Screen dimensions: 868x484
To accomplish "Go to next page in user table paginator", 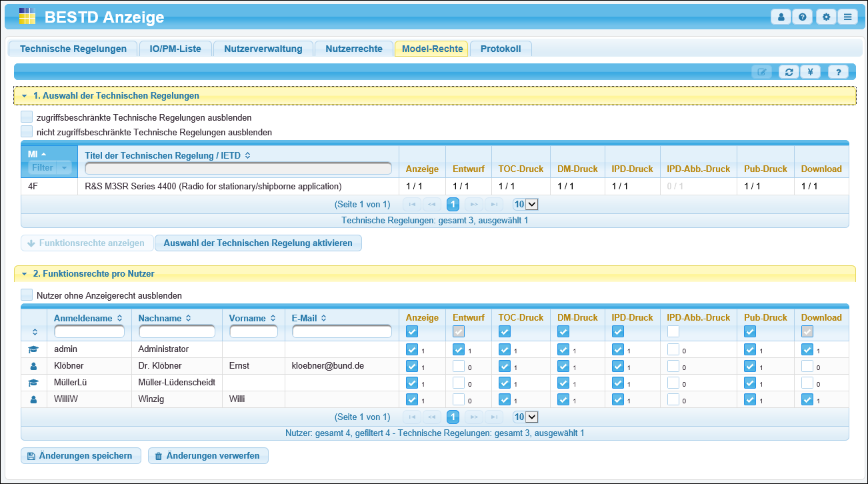I will [473, 417].
